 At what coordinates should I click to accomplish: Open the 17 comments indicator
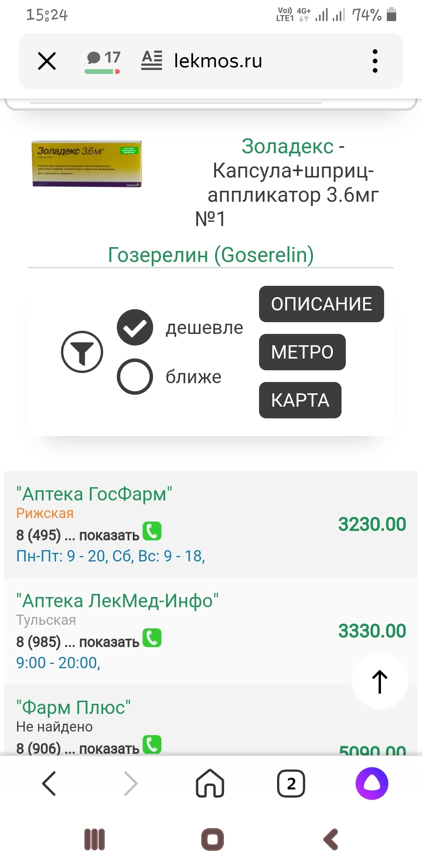[x=103, y=61]
